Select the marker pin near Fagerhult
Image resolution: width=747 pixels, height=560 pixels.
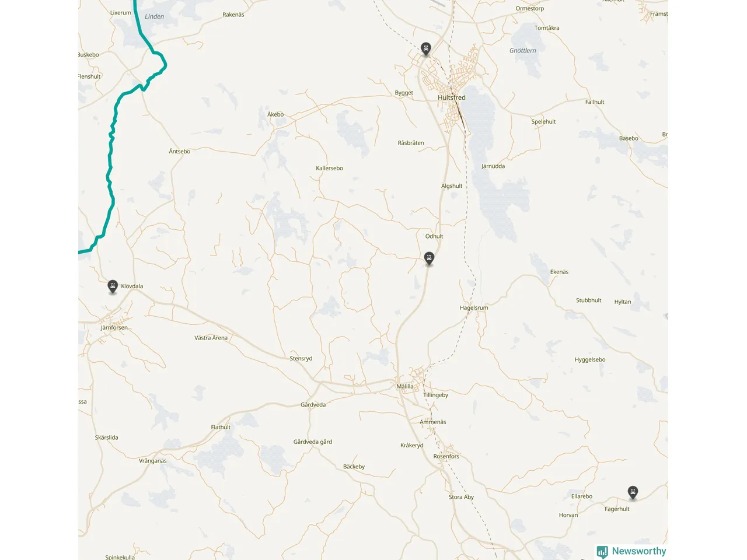[633, 492]
